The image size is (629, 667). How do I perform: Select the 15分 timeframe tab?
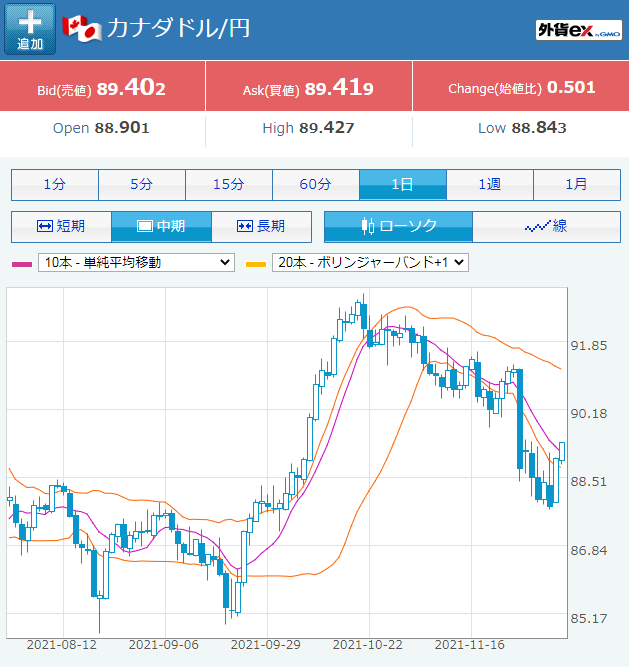pos(229,185)
